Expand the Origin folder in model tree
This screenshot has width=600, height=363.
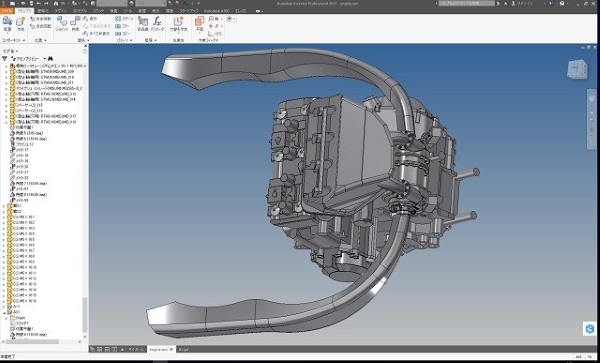click(x=7, y=318)
